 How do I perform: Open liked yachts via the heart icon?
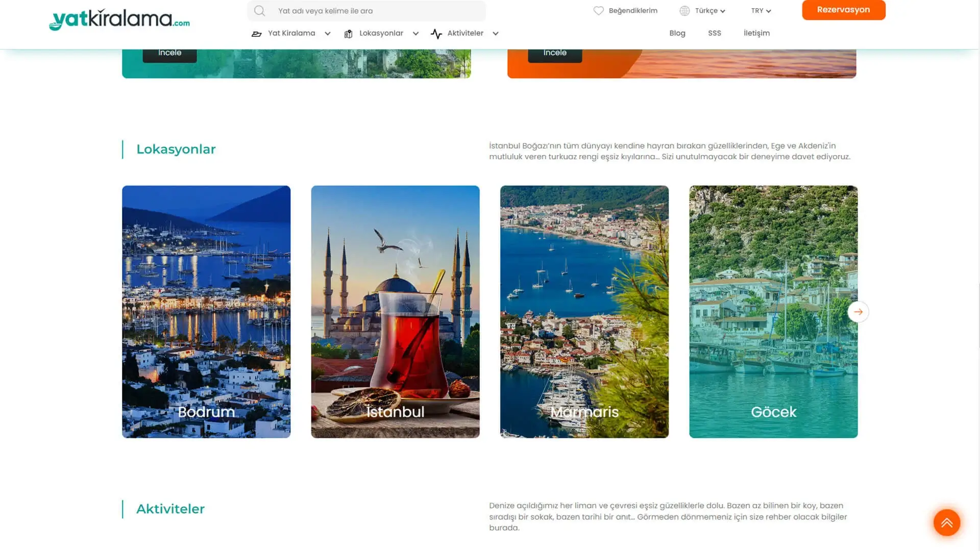coord(599,10)
